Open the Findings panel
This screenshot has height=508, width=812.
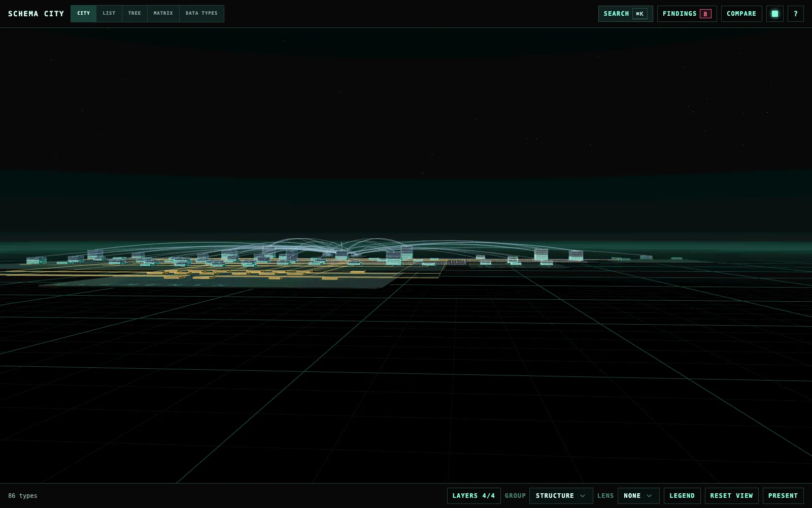click(687, 14)
